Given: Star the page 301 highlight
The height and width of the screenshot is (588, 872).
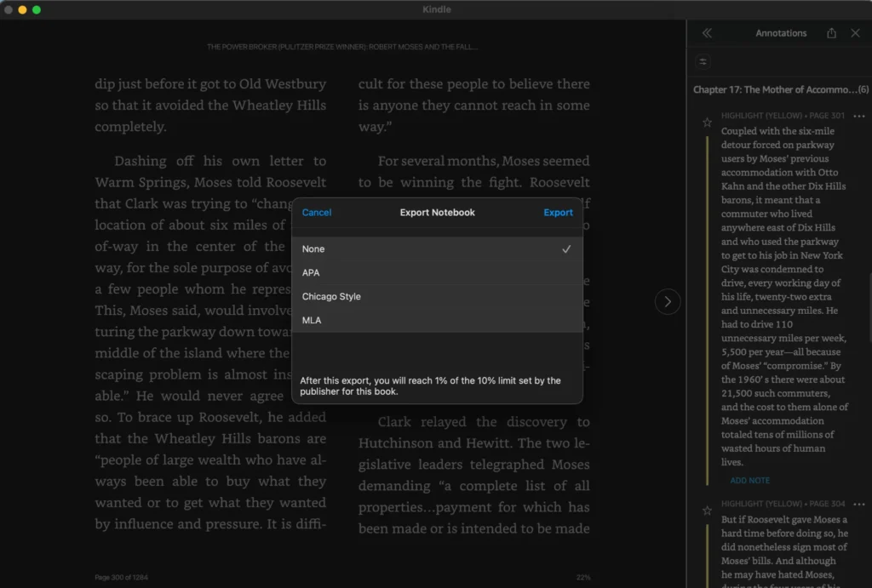Looking at the screenshot, I should pyautogui.click(x=707, y=123).
